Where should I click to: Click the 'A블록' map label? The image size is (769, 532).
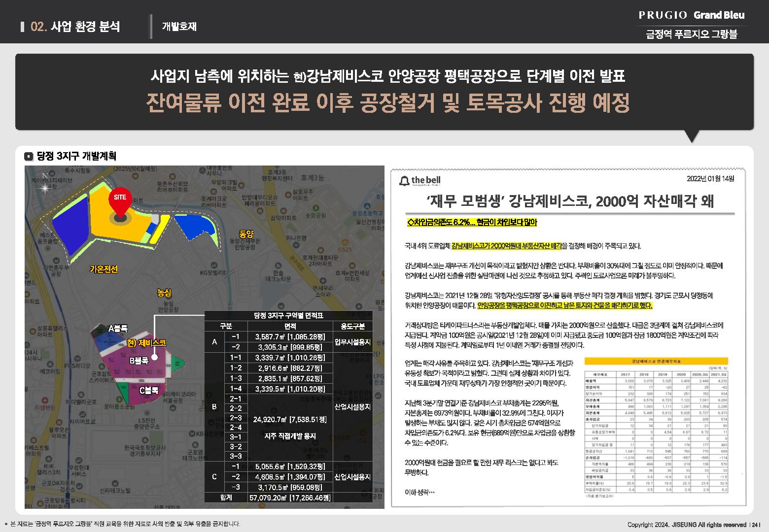(x=118, y=328)
